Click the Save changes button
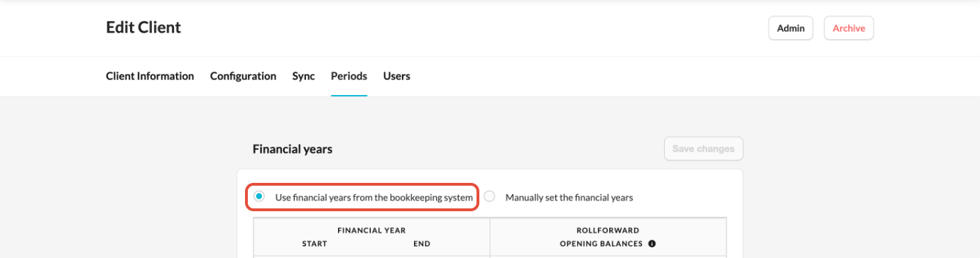 tap(703, 149)
